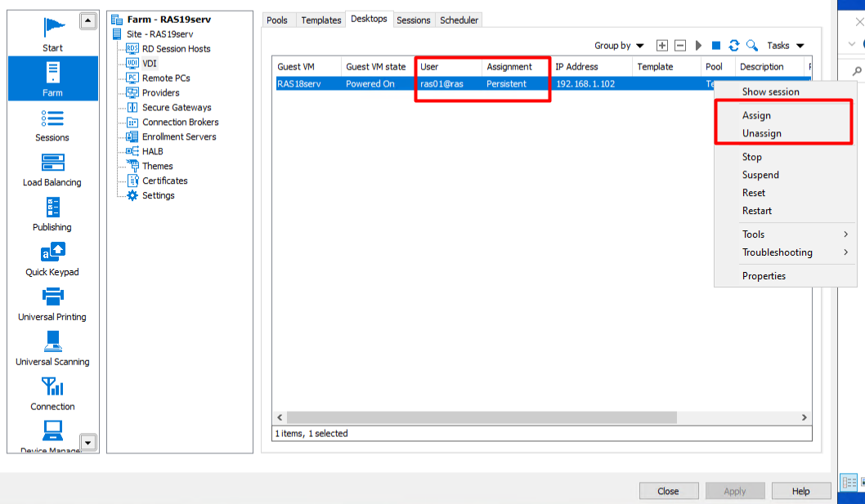
Task: Open the Tasks dropdown menu
Action: [x=785, y=46]
